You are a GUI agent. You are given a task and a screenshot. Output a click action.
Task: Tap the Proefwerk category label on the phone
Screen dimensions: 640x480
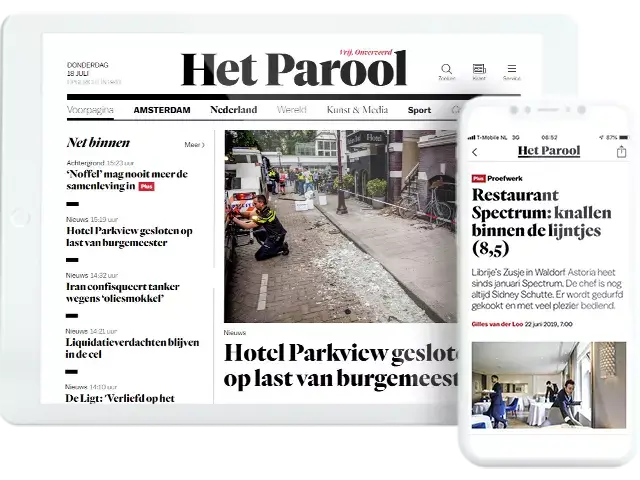coord(505,178)
